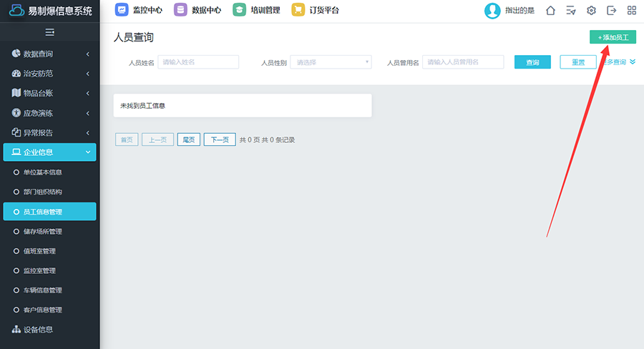Expand the 物品台账 sidebar section
644x349 pixels.
[x=49, y=93]
